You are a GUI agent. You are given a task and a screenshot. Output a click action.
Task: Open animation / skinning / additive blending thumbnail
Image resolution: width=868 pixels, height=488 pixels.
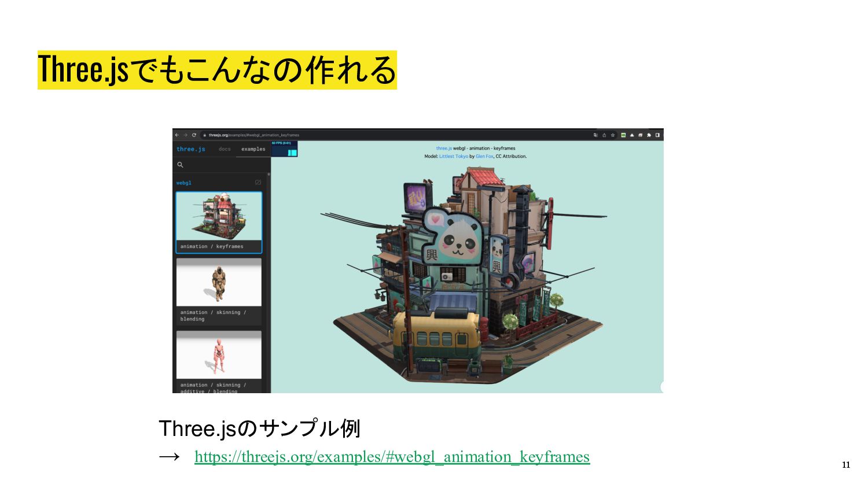(219, 354)
